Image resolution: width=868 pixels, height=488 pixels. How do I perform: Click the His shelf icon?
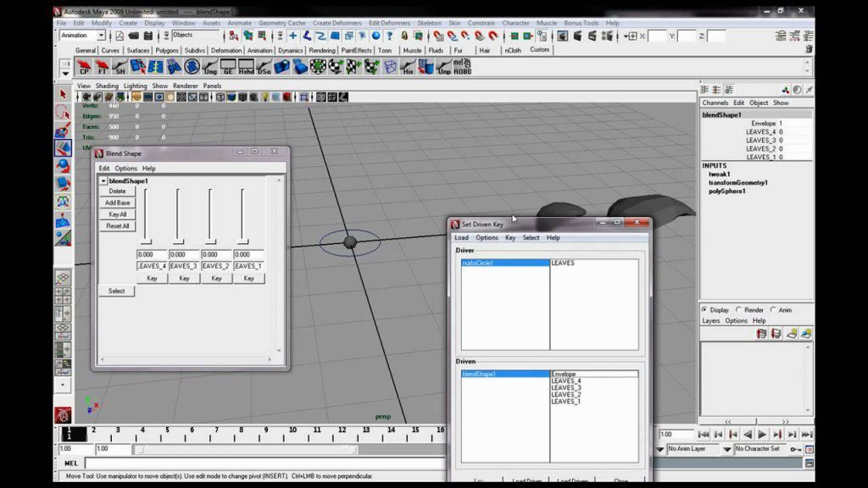(x=408, y=67)
